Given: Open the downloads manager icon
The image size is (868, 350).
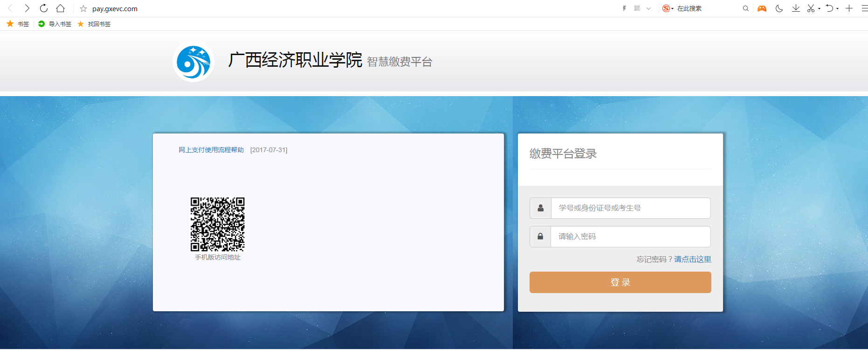Looking at the screenshot, I should 796,8.
